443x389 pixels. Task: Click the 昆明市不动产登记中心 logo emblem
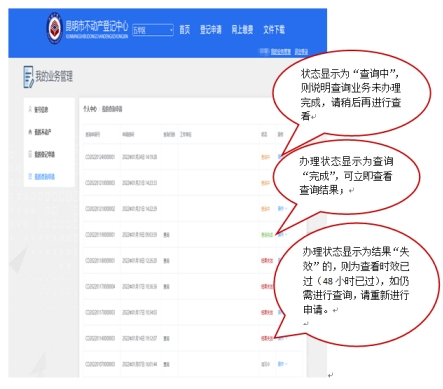[x=54, y=29]
